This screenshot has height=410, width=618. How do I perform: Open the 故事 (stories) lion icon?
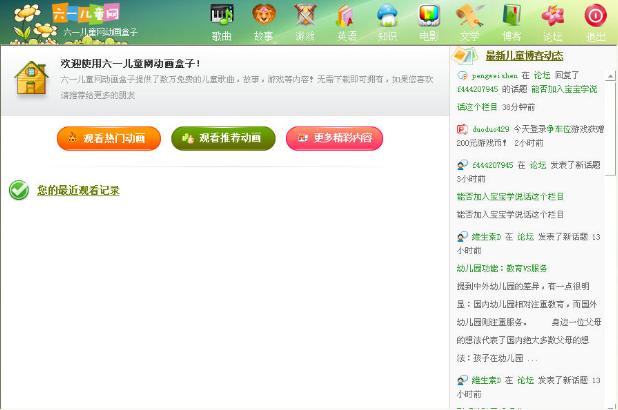point(263,20)
